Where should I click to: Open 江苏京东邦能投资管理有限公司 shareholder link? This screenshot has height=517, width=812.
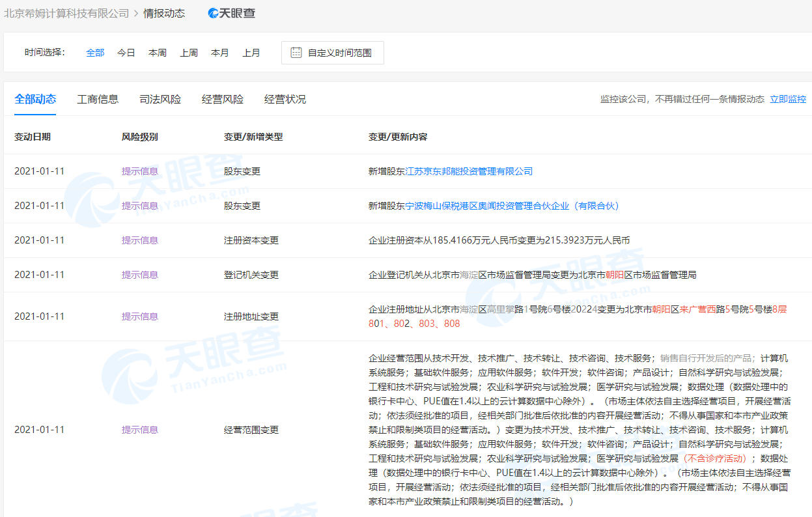coord(469,171)
